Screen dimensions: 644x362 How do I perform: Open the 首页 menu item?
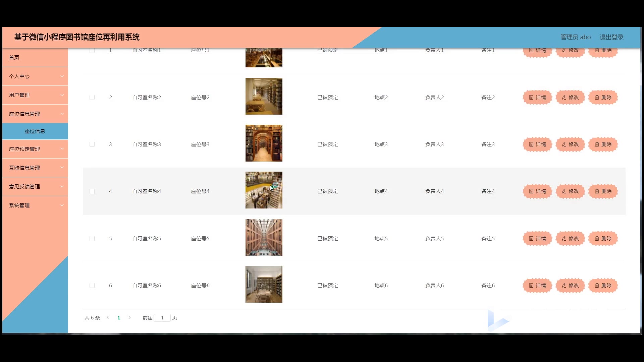(x=14, y=58)
